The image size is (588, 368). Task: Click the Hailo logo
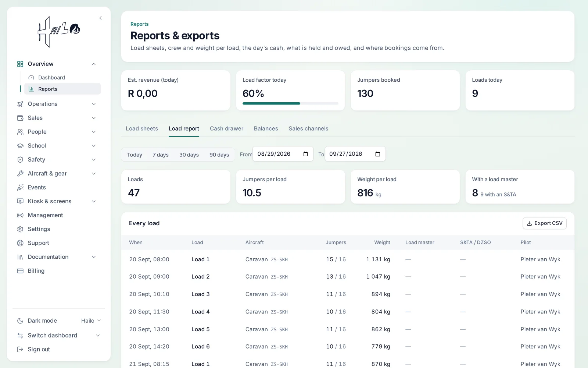pos(59,32)
